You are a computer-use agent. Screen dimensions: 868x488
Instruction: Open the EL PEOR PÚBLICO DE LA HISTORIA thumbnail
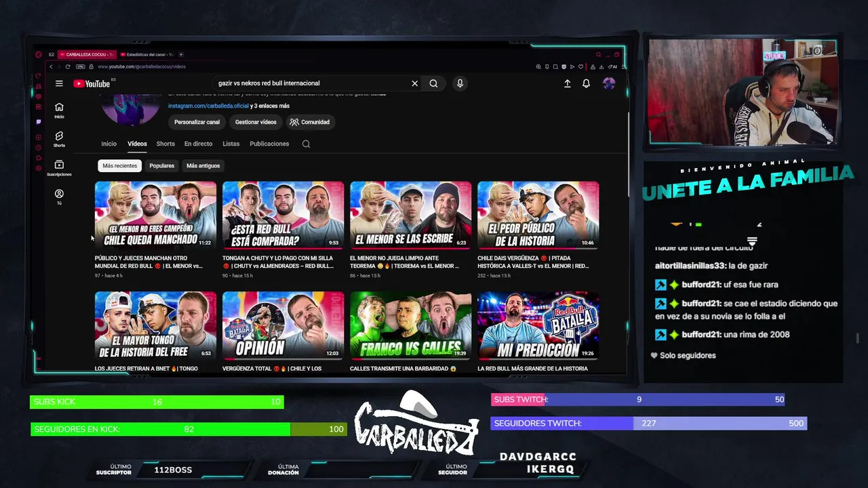tap(538, 214)
